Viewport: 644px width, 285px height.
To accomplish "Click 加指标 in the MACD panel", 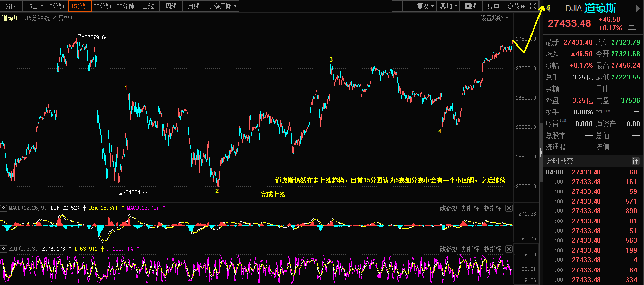I will pyautogui.click(x=471, y=208).
